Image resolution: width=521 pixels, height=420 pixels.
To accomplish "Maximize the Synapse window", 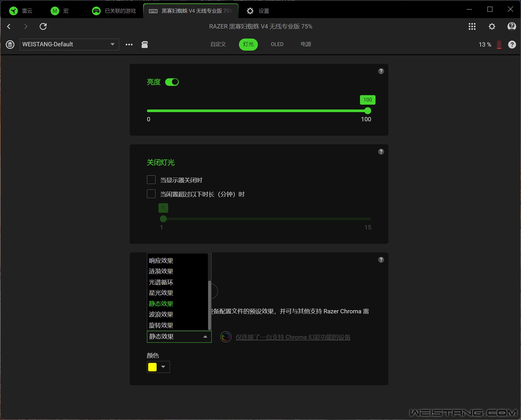I will [490, 9].
